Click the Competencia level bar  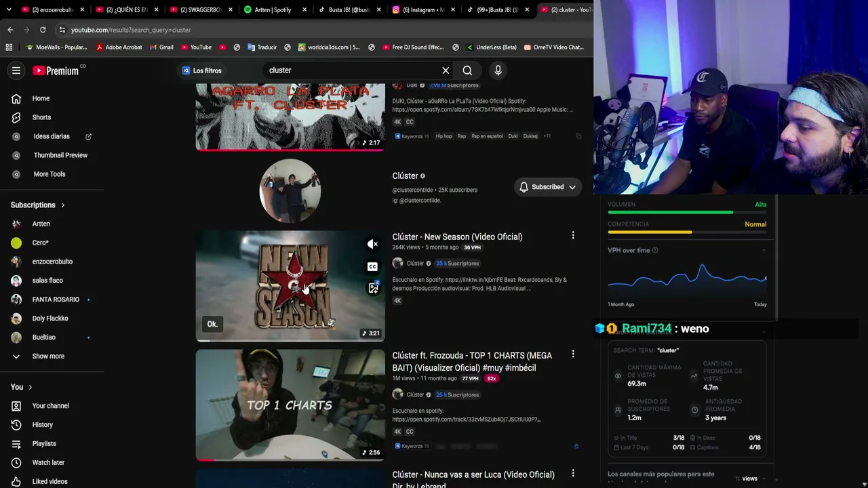(x=687, y=232)
